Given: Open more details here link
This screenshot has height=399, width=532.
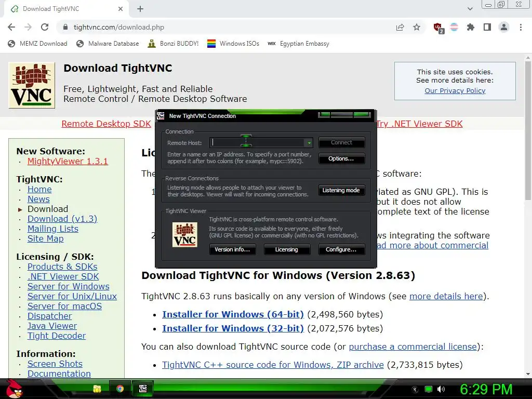Looking at the screenshot, I should point(446,296).
